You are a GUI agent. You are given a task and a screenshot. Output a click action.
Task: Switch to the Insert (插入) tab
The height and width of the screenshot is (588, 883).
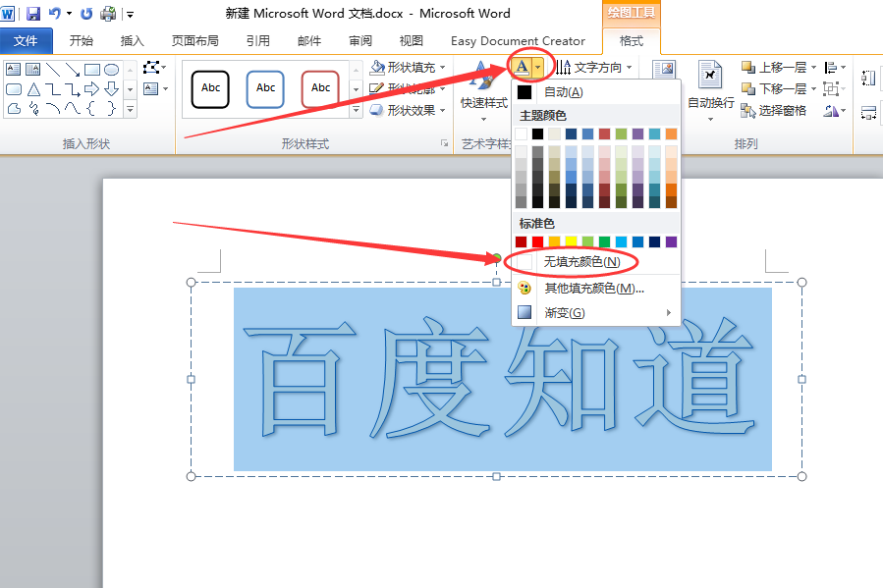tap(133, 41)
